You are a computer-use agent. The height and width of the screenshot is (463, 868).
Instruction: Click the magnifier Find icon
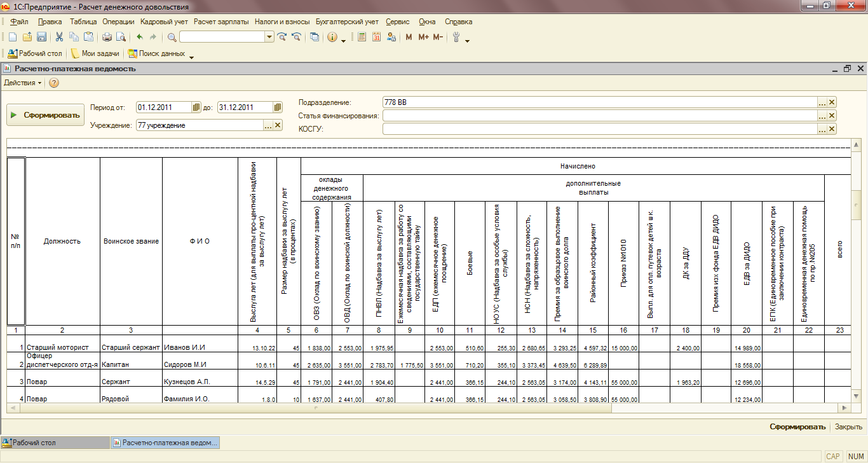pyautogui.click(x=172, y=38)
